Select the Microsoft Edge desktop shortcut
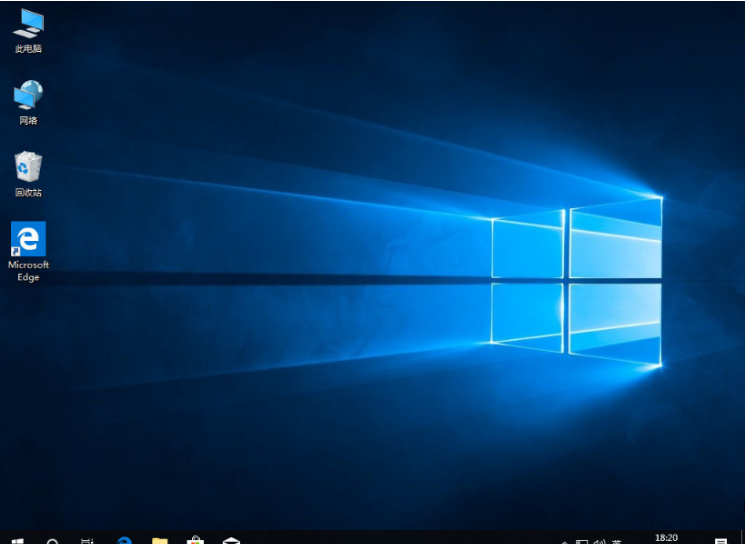This screenshot has height=544, width=748. coord(28,251)
